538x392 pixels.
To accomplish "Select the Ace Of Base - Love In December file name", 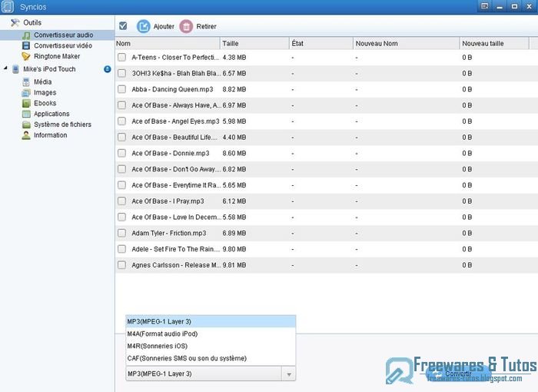I will (176, 217).
